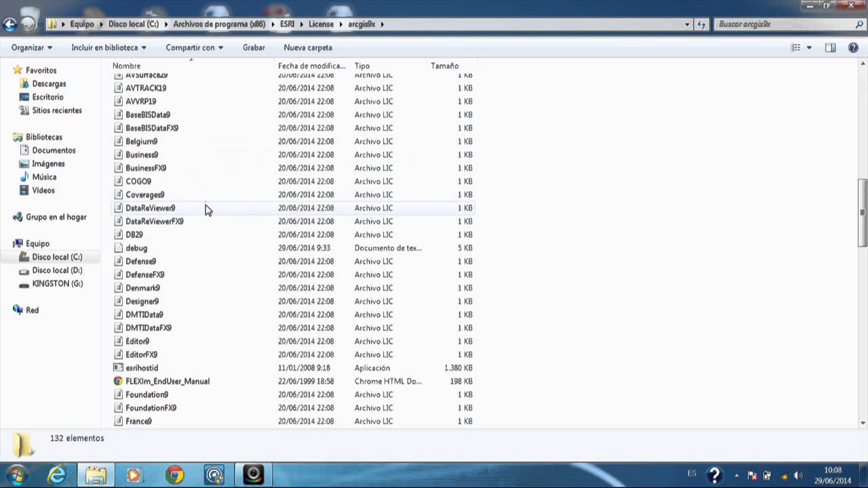Click the Back navigation arrow button
This screenshot has height=488, width=868.
pyautogui.click(x=9, y=24)
